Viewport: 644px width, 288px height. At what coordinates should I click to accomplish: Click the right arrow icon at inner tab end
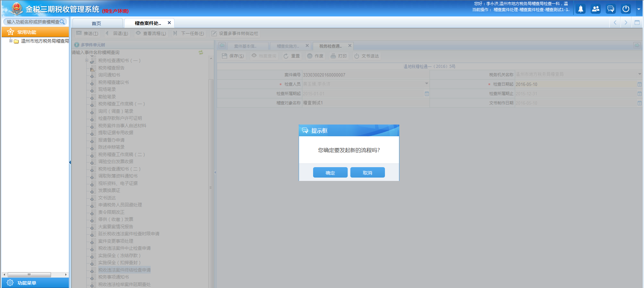637,45
